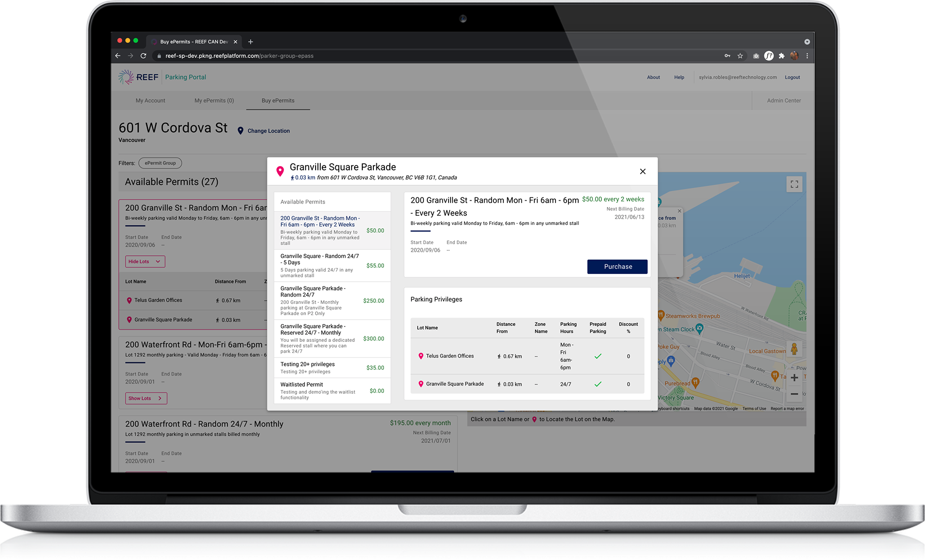Select 200 Granville St Random Mon-Fri permit
Viewport: 925px width, 560px height.
click(332, 230)
